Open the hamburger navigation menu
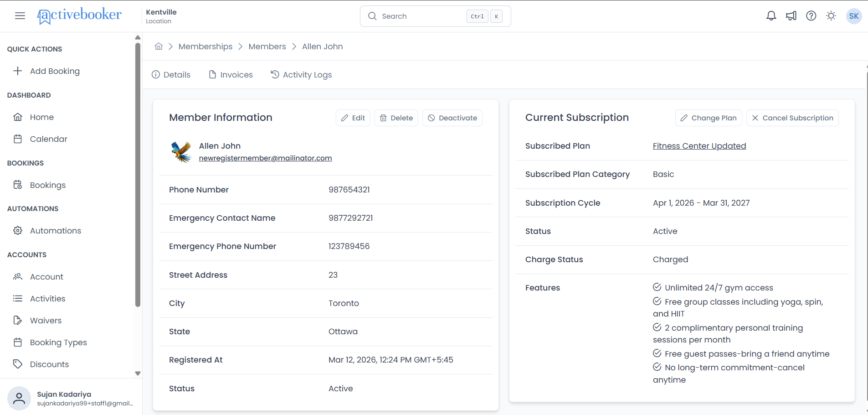868x415 pixels. pyautogui.click(x=20, y=16)
